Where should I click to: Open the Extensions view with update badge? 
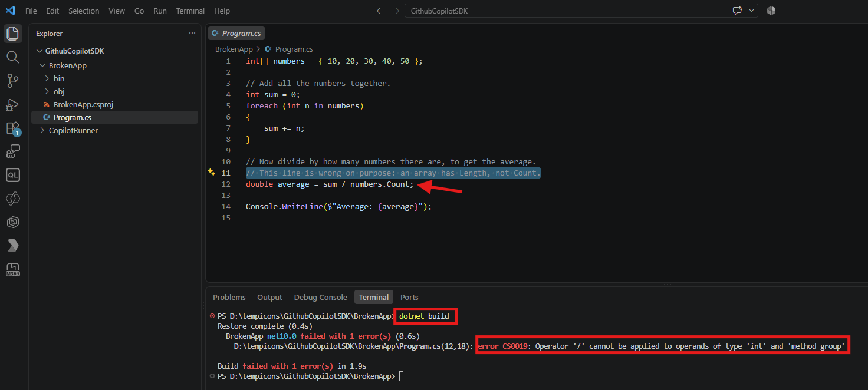12,128
